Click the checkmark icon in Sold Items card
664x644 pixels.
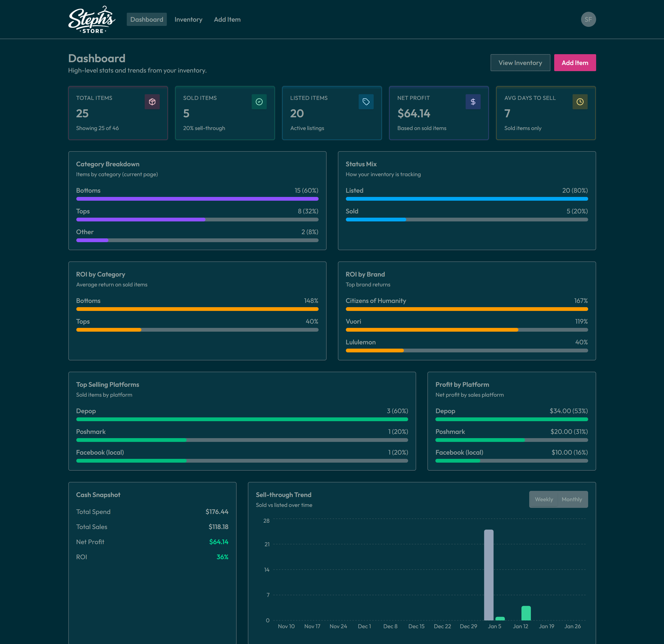259,102
